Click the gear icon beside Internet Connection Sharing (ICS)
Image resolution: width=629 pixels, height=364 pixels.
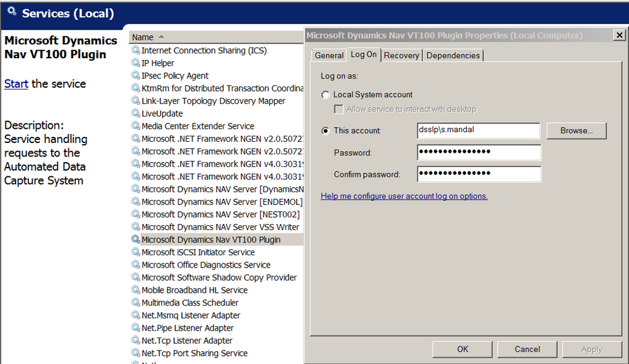[136, 50]
